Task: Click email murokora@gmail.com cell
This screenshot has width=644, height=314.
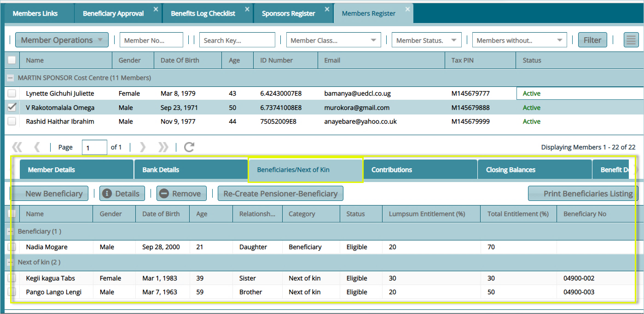Action: pyautogui.click(x=357, y=108)
